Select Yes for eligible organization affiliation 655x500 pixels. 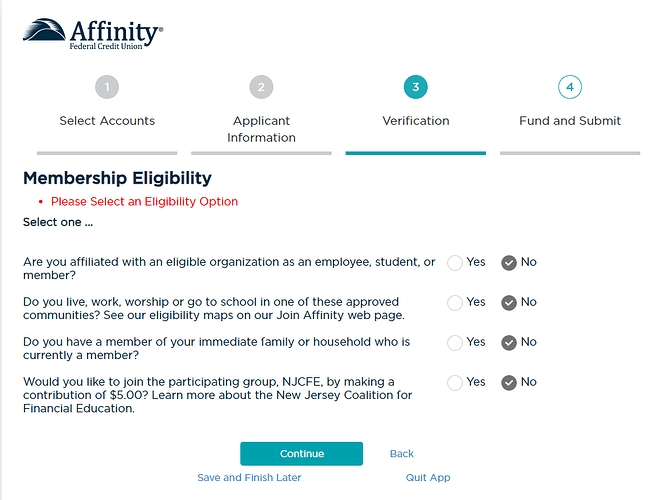tap(456, 263)
